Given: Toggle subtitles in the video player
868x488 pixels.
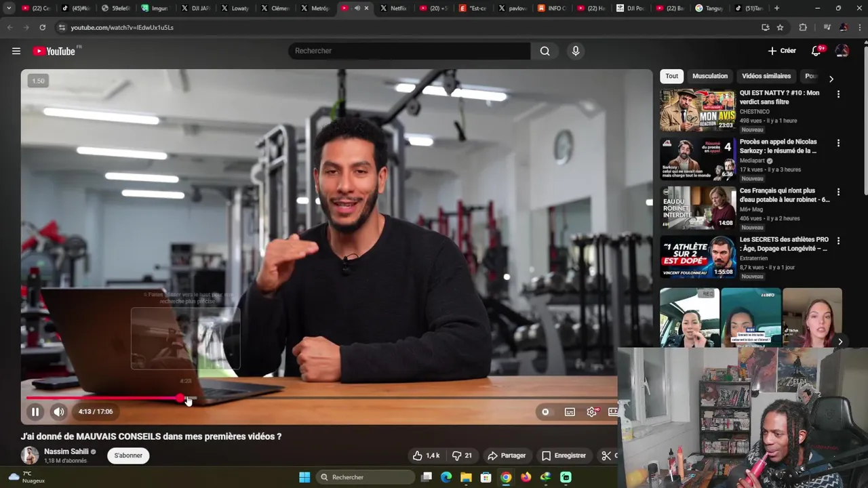Looking at the screenshot, I should pyautogui.click(x=570, y=411).
